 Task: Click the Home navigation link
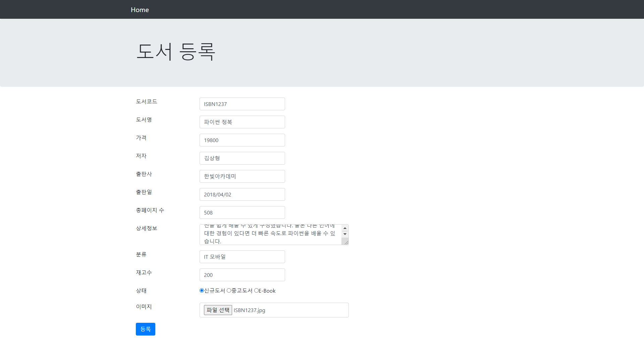[x=140, y=10]
